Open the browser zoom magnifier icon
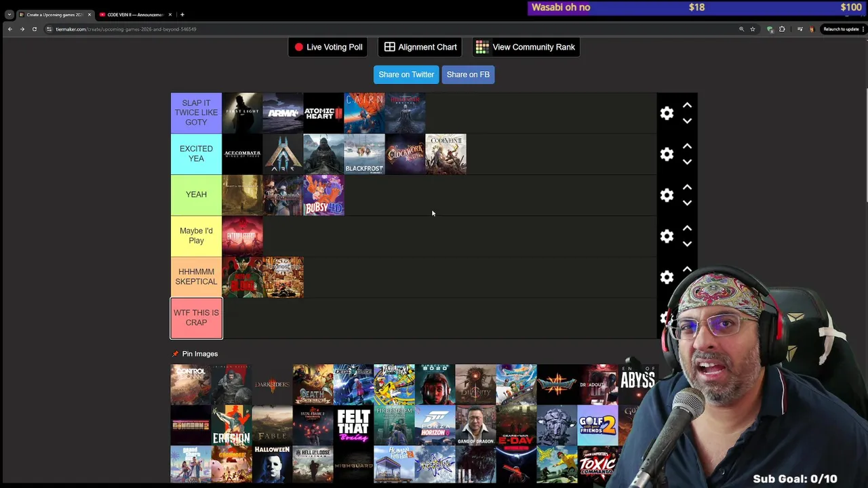 click(741, 29)
